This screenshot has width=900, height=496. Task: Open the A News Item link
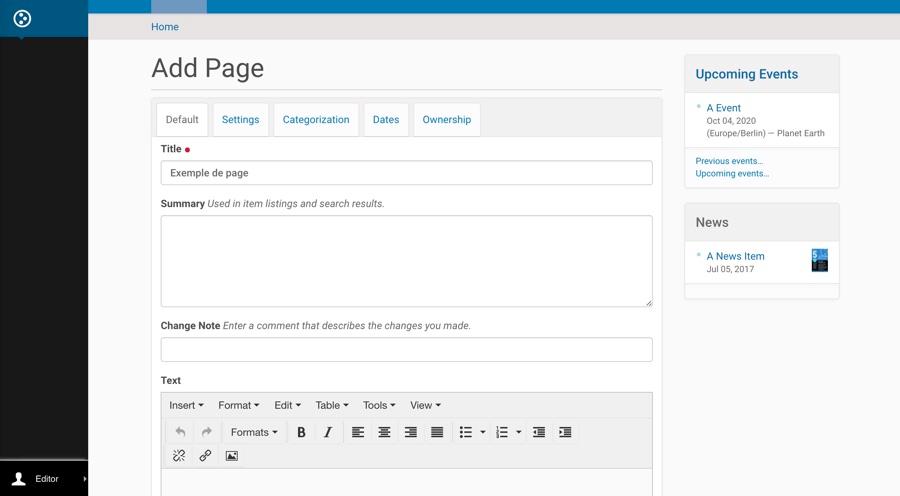click(x=735, y=256)
